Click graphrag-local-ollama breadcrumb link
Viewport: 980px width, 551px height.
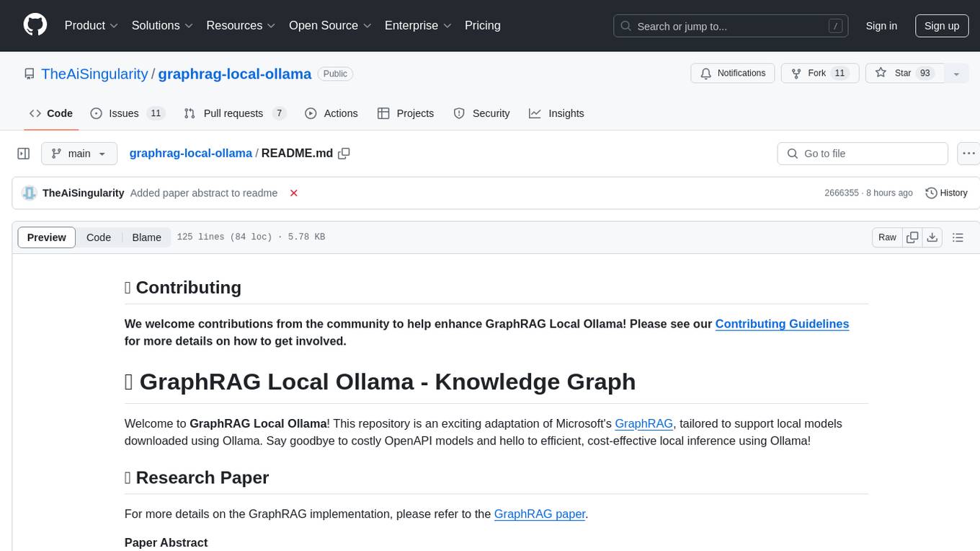pos(190,153)
